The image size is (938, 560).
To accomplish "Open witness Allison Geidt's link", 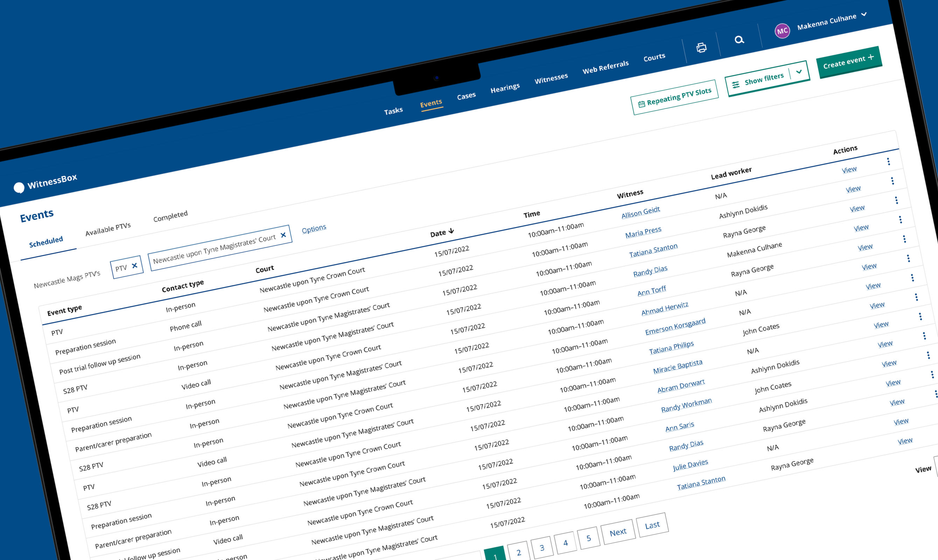I will click(640, 212).
